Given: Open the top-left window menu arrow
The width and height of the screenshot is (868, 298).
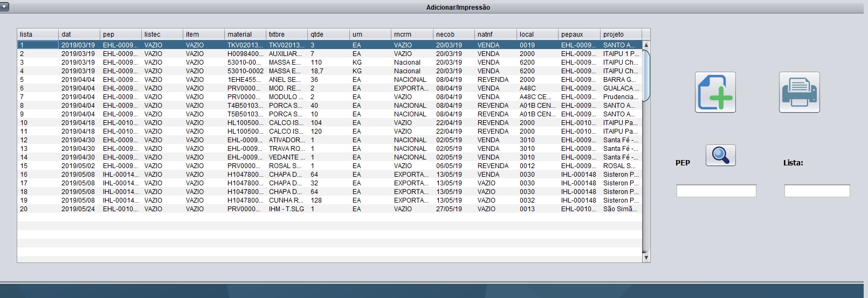Looking at the screenshot, I should pyautogui.click(x=4, y=7).
